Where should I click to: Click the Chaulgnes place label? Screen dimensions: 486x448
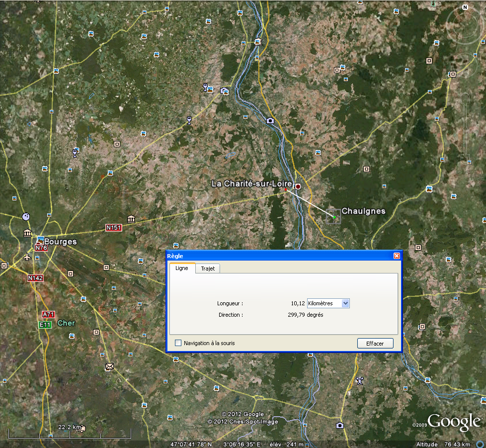[x=363, y=211]
